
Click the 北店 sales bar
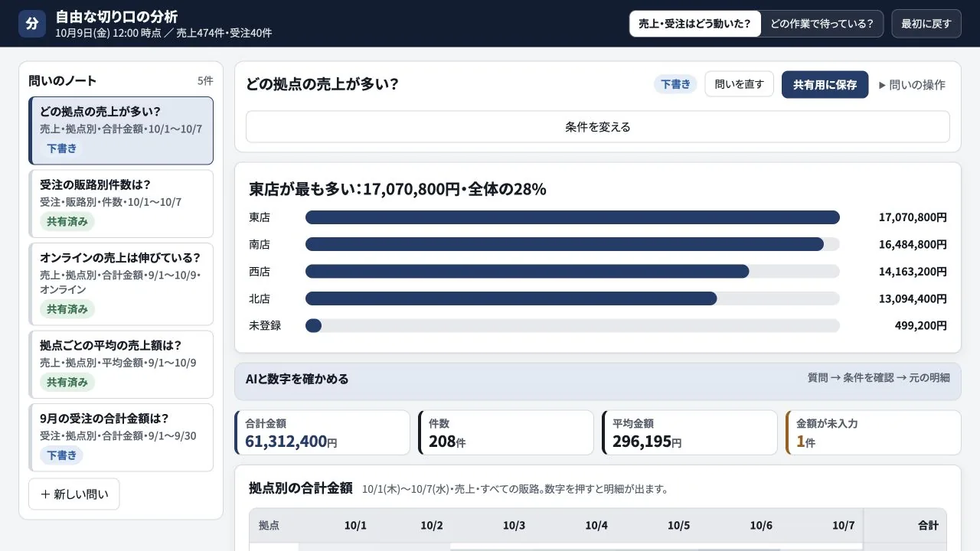(511, 298)
